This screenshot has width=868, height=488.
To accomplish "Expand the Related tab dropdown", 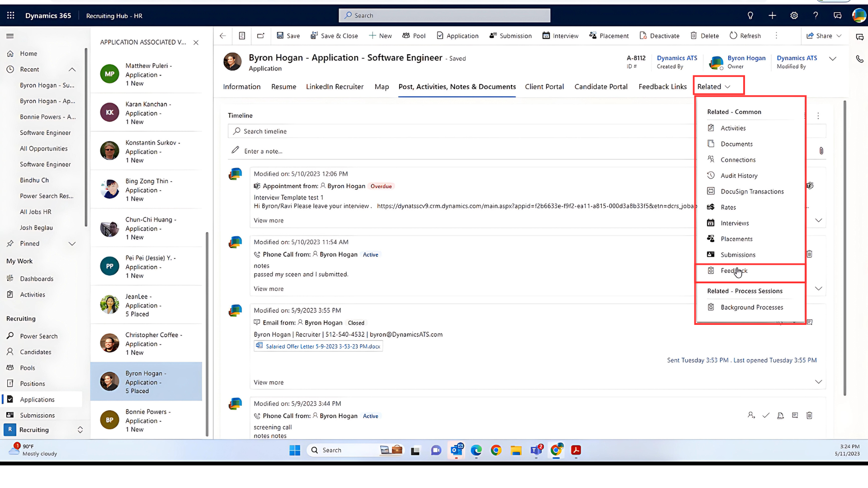I will 714,87.
